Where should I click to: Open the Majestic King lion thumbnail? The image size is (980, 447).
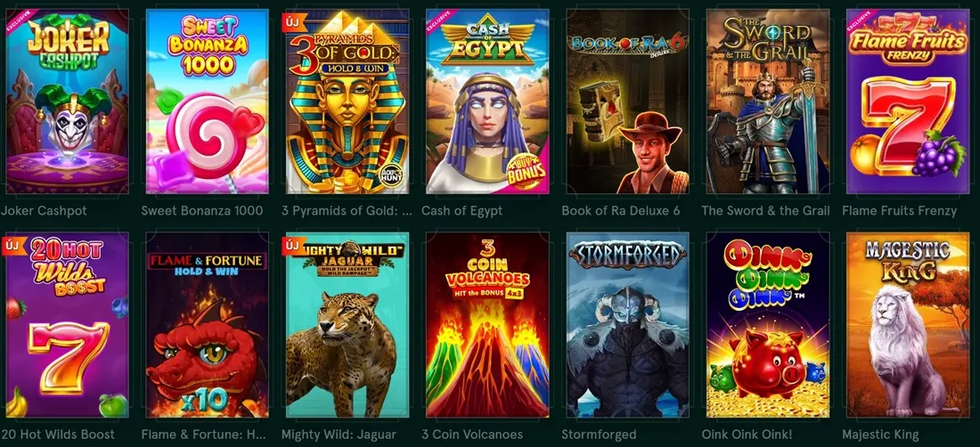pos(908,325)
